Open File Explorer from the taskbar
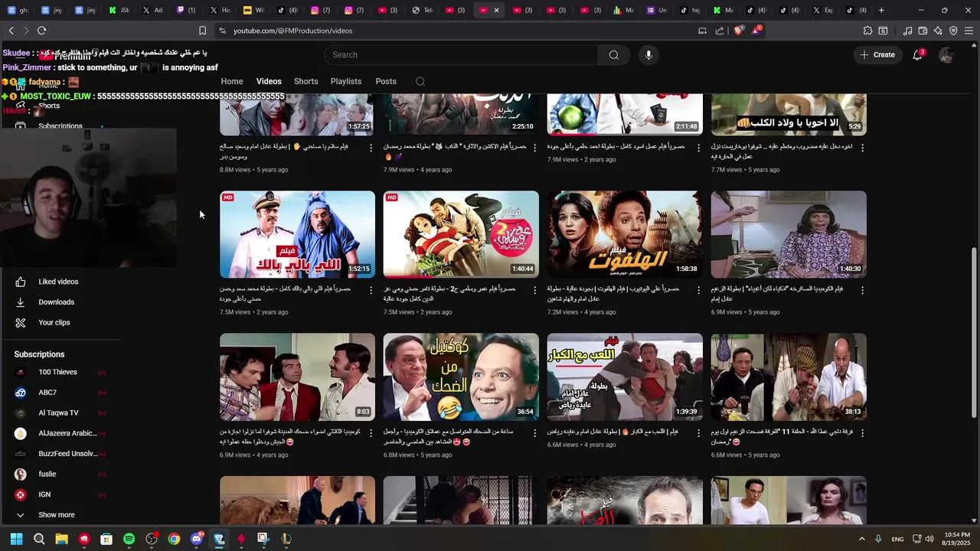 pyautogui.click(x=61, y=539)
